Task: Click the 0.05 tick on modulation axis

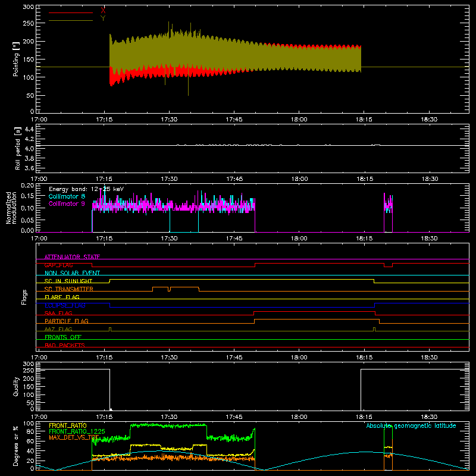Action: pos(27,220)
